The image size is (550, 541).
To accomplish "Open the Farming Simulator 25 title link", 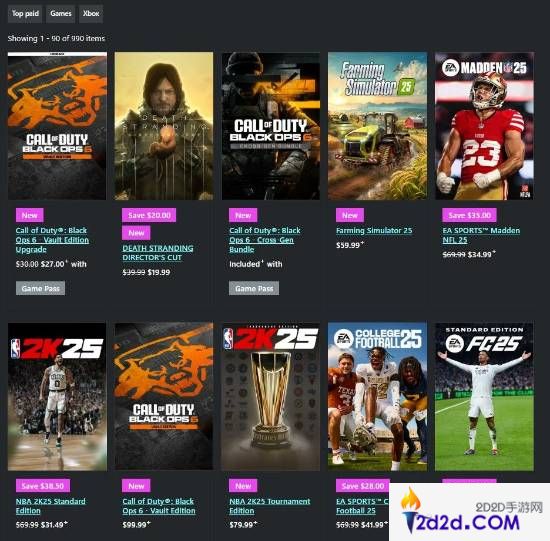I will point(374,231).
